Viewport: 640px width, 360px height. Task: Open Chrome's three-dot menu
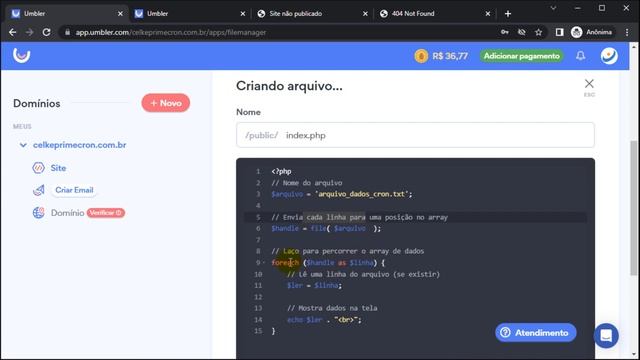[627, 32]
